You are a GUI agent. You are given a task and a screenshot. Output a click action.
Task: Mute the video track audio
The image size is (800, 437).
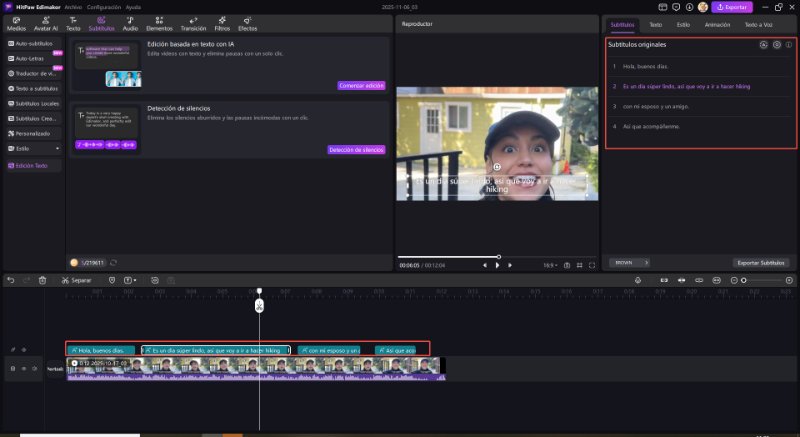pyautogui.click(x=35, y=369)
